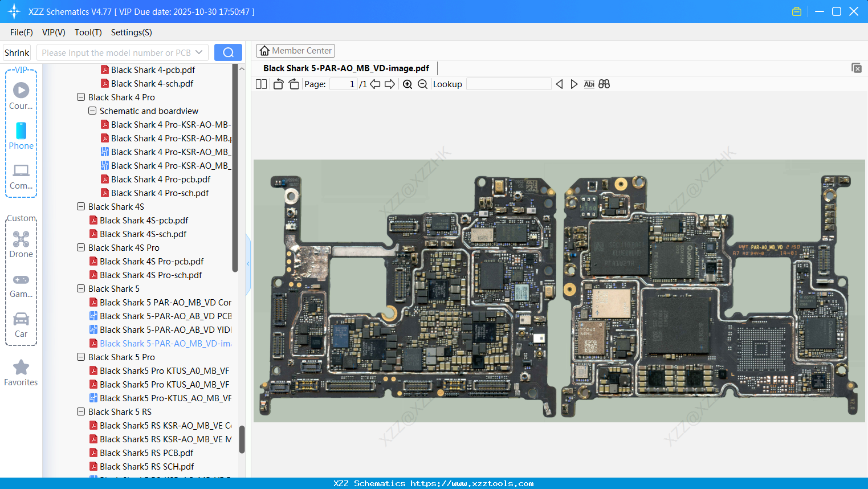Viewport: 868px width, 489px height.
Task: Collapse Schematic and boardview subtree
Action: (92, 111)
